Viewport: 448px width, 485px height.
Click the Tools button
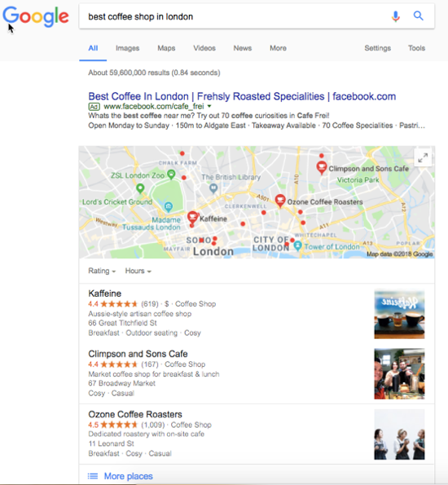tap(416, 48)
